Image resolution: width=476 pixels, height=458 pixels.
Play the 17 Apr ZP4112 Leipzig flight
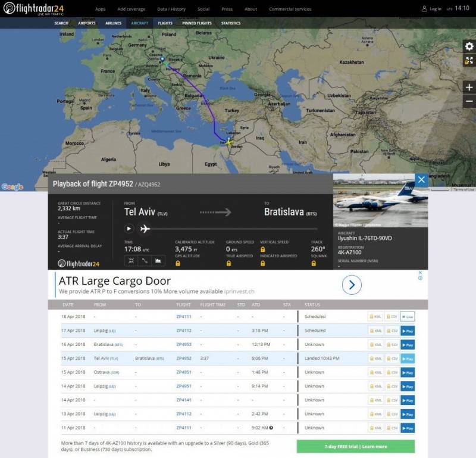pyautogui.click(x=408, y=331)
